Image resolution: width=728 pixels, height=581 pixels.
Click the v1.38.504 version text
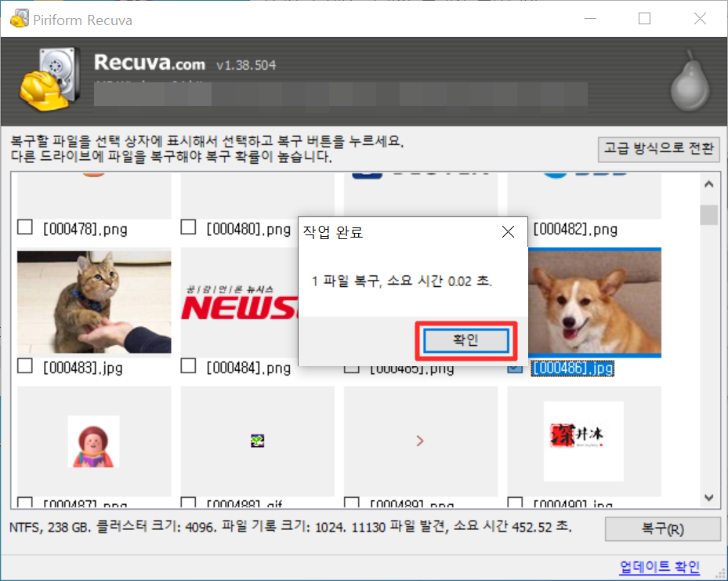coord(246,65)
